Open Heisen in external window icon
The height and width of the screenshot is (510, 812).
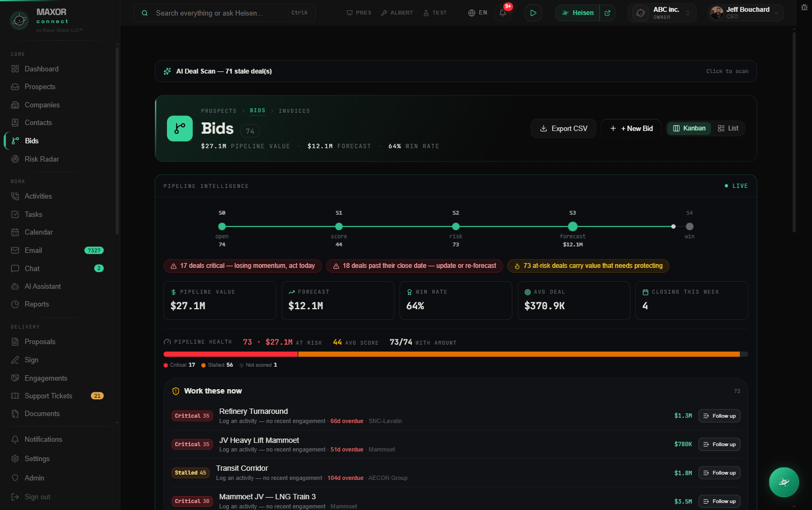[607, 13]
